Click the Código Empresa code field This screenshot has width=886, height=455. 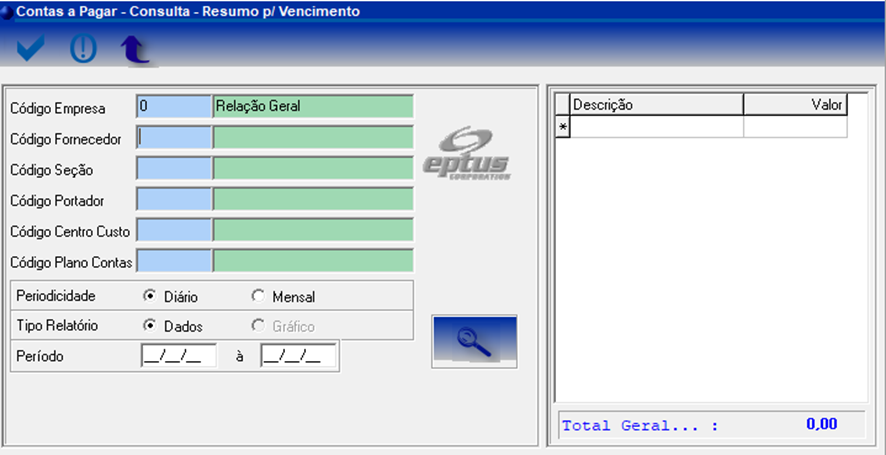pos(174,107)
